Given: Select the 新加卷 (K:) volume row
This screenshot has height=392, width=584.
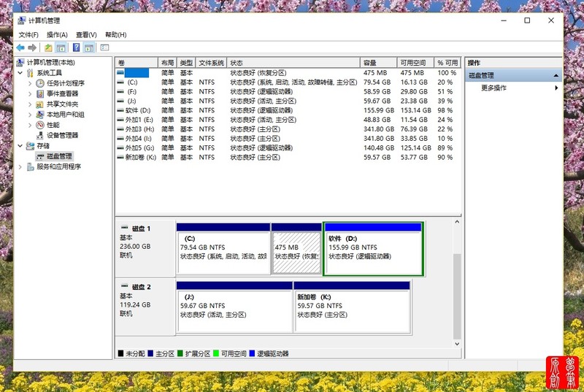Looking at the screenshot, I should [x=288, y=158].
